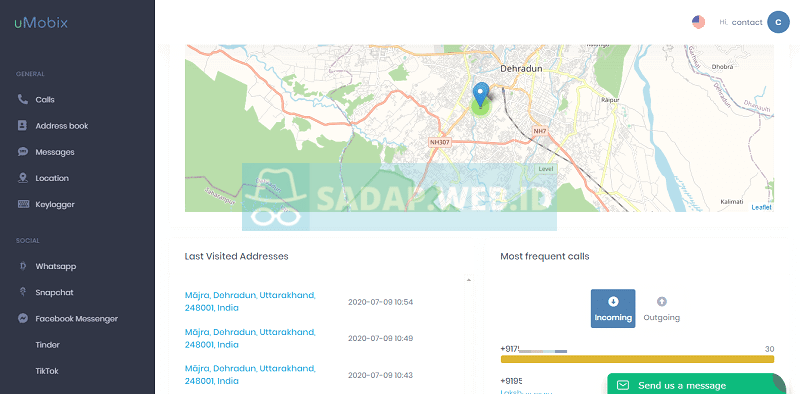Click the yellow bar for top incoming number
This screenshot has height=394, width=800.
[x=637, y=359]
